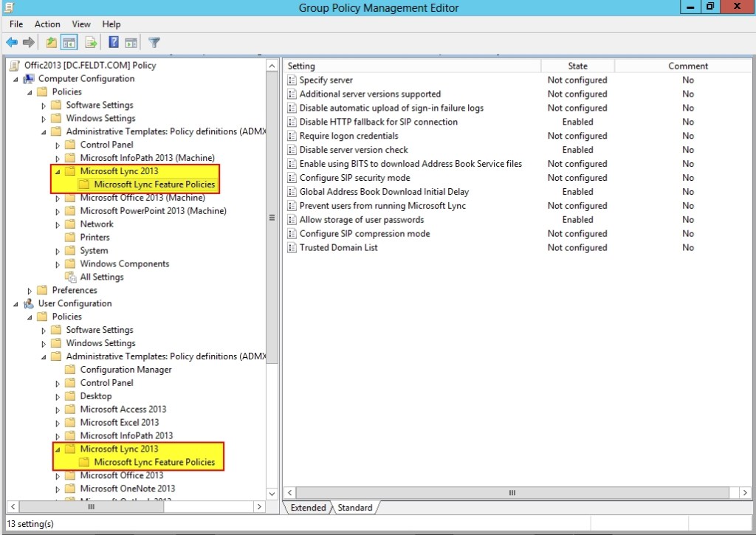The width and height of the screenshot is (756, 535).
Task: Click the Export List toolbar icon
Action: click(x=91, y=43)
